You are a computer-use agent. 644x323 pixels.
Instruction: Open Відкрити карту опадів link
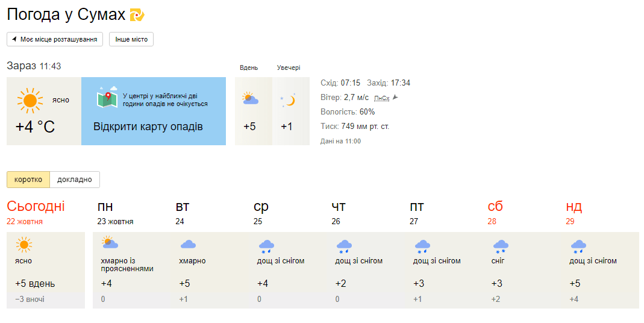148,126
